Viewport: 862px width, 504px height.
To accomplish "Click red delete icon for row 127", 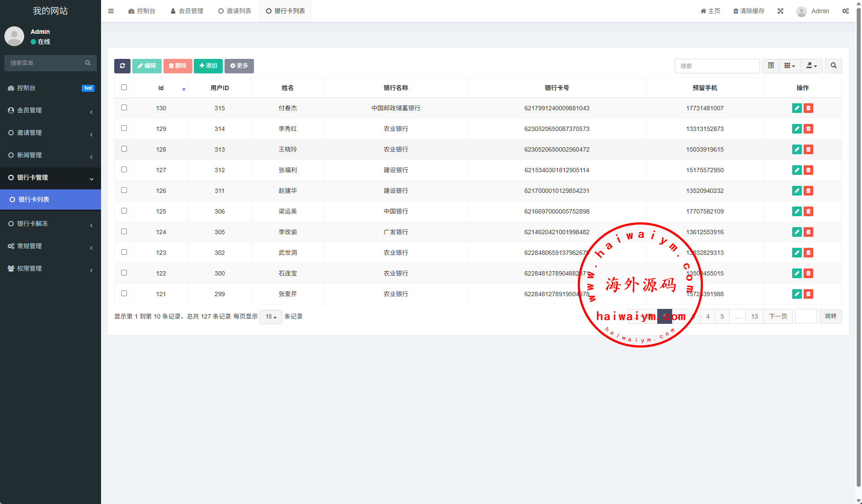I will click(808, 170).
